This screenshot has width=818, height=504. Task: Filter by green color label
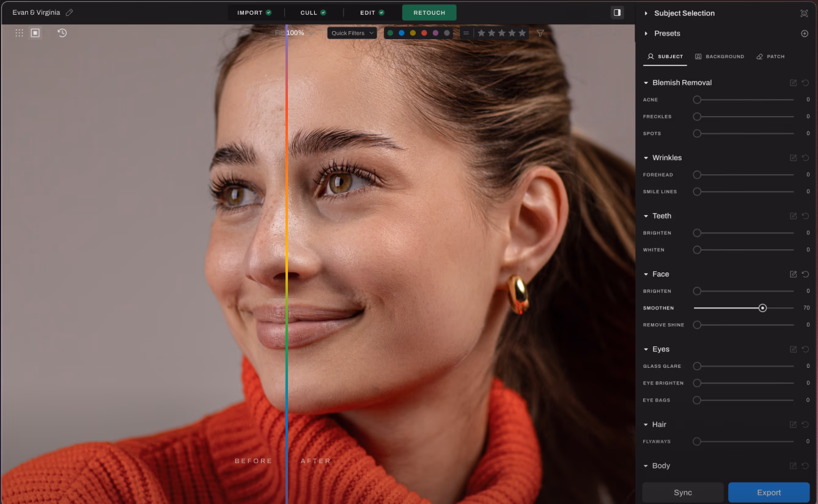390,33
